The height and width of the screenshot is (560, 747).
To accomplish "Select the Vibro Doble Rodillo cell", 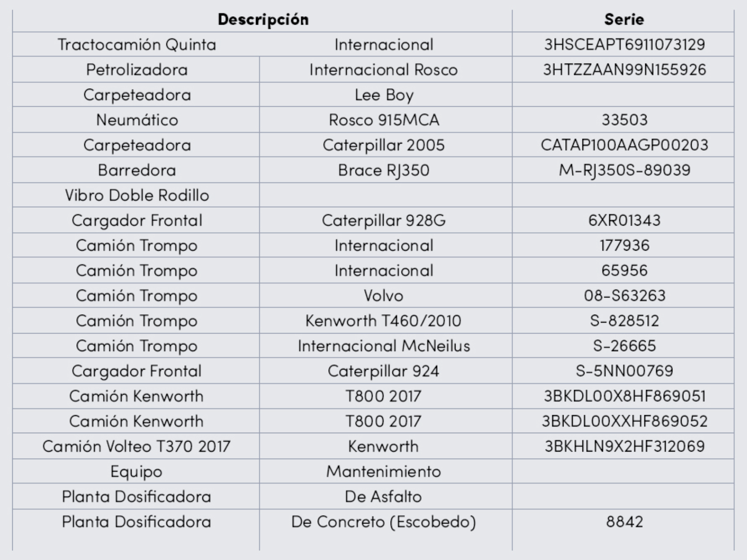I will pos(137,195).
